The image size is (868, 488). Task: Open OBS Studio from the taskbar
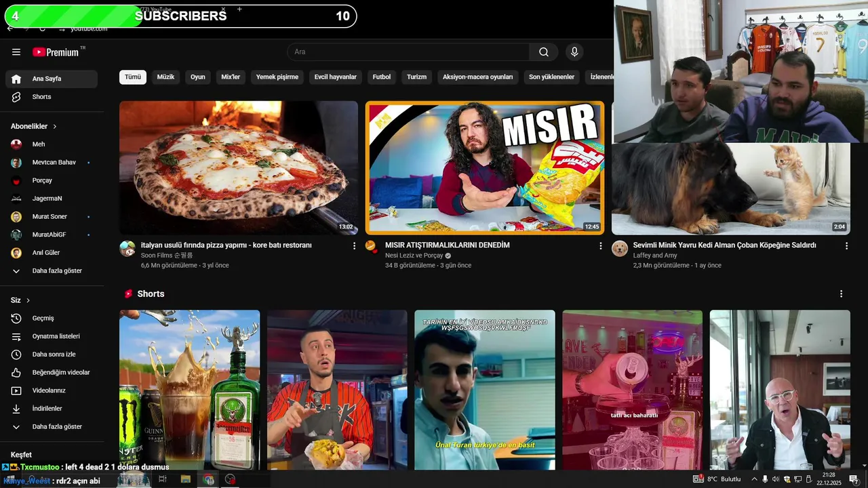231,479
